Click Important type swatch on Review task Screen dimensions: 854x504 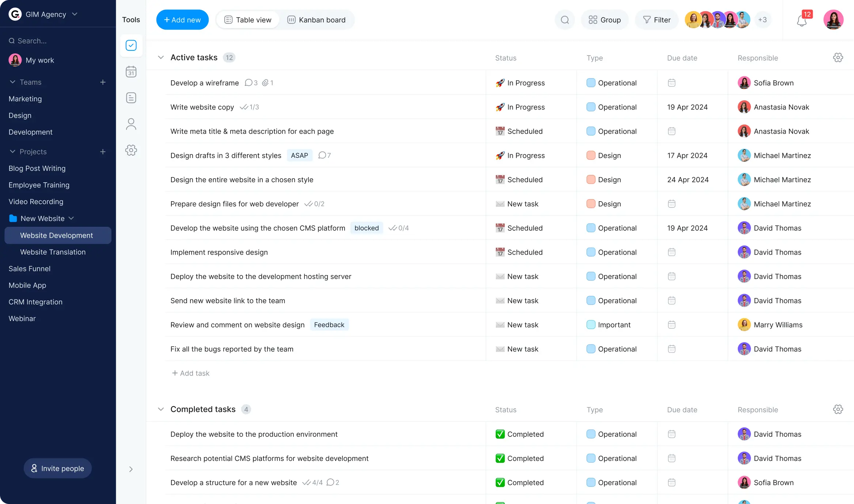[x=591, y=325]
